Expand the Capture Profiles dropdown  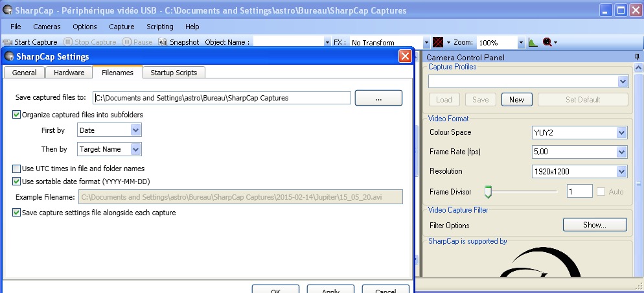coord(623,82)
